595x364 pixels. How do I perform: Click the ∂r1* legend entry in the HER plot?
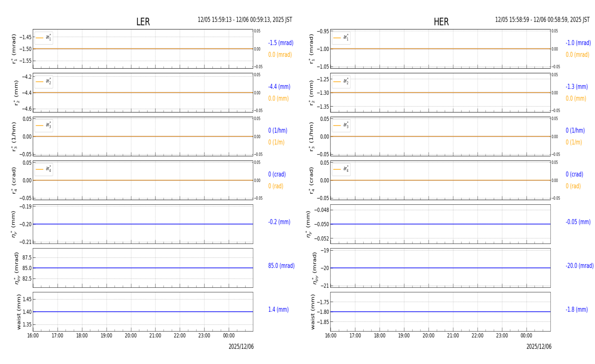point(341,38)
